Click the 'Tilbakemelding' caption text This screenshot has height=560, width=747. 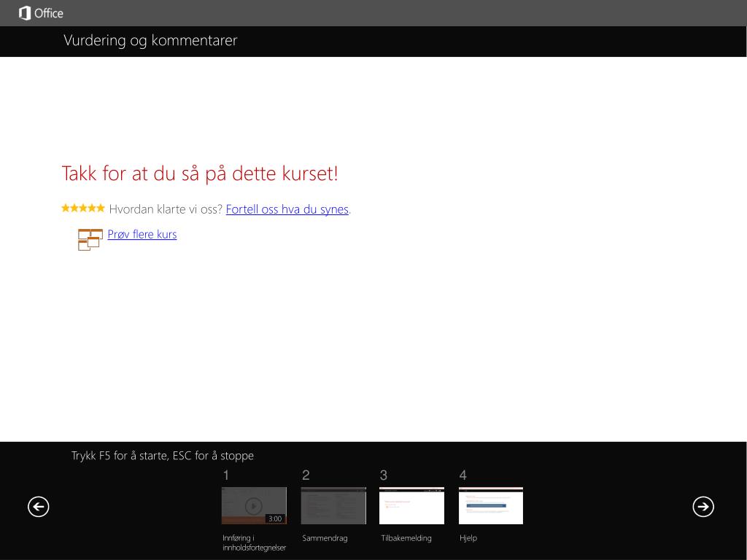(406, 538)
